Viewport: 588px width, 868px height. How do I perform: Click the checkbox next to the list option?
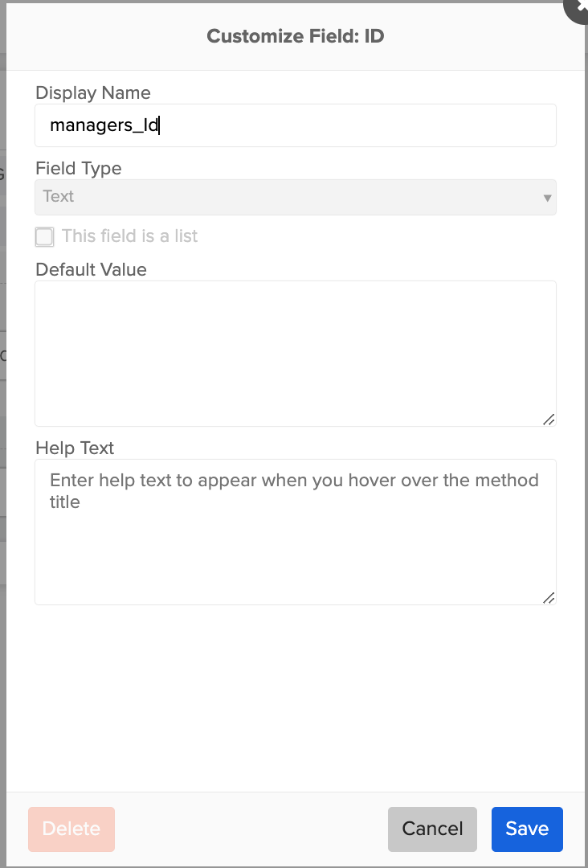point(44,236)
